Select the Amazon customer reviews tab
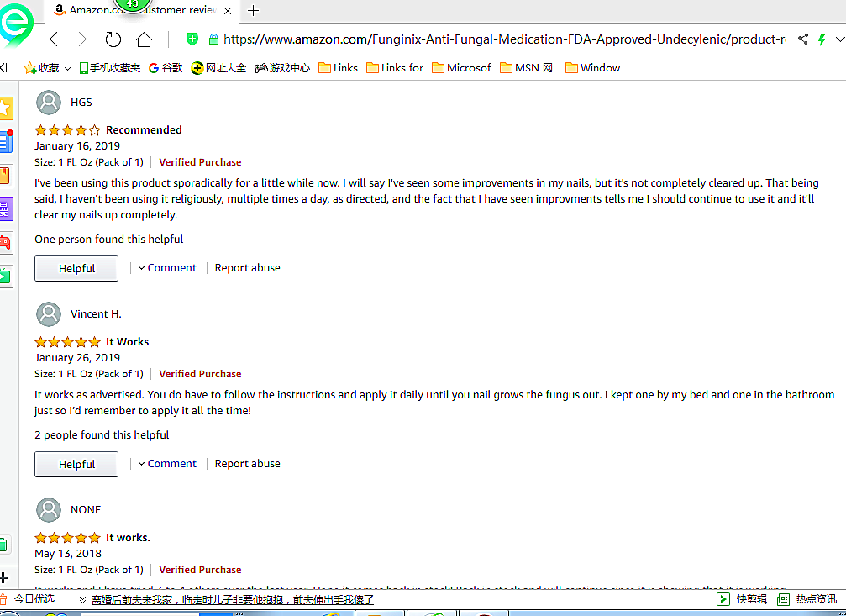Screen dimensions: 846x616 pyautogui.click(x=139, y=10)
